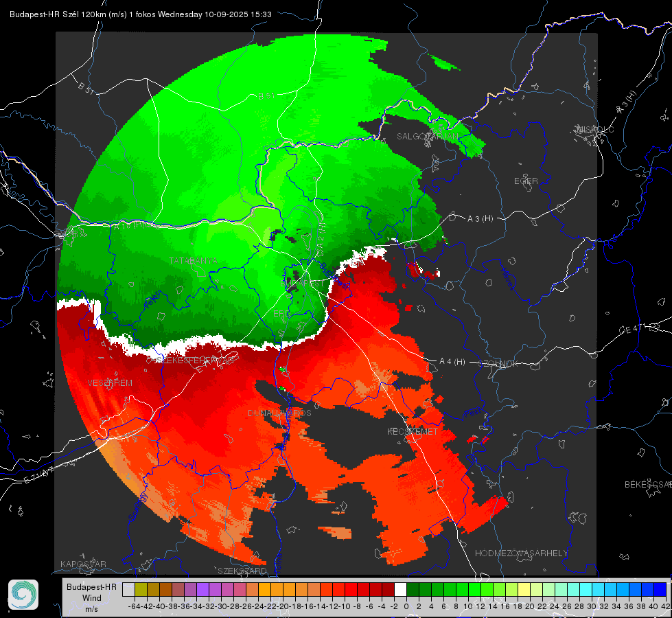Pick the light grey first legend swatch
The width and height of the screenshot is (672, 618).
128,590
